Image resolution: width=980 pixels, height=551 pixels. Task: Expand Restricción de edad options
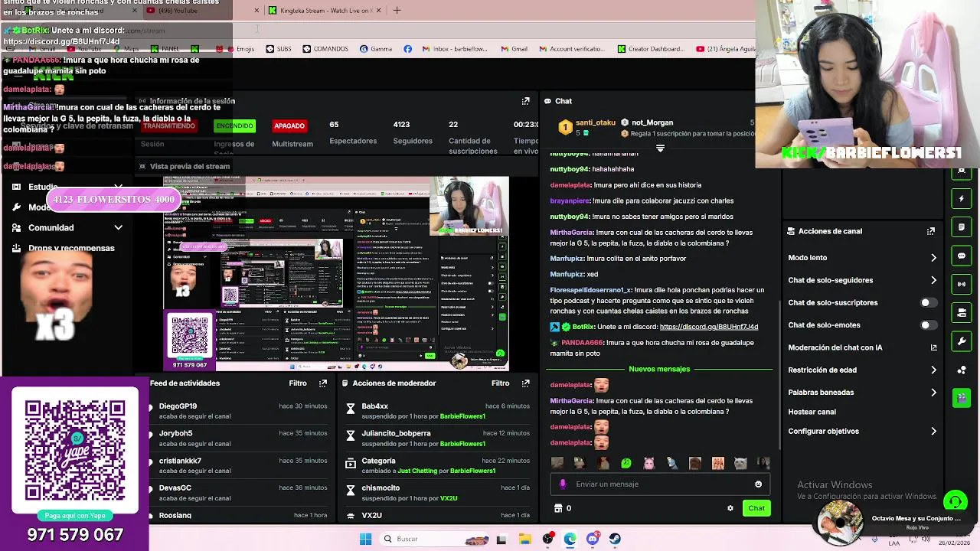coord(933,370)
